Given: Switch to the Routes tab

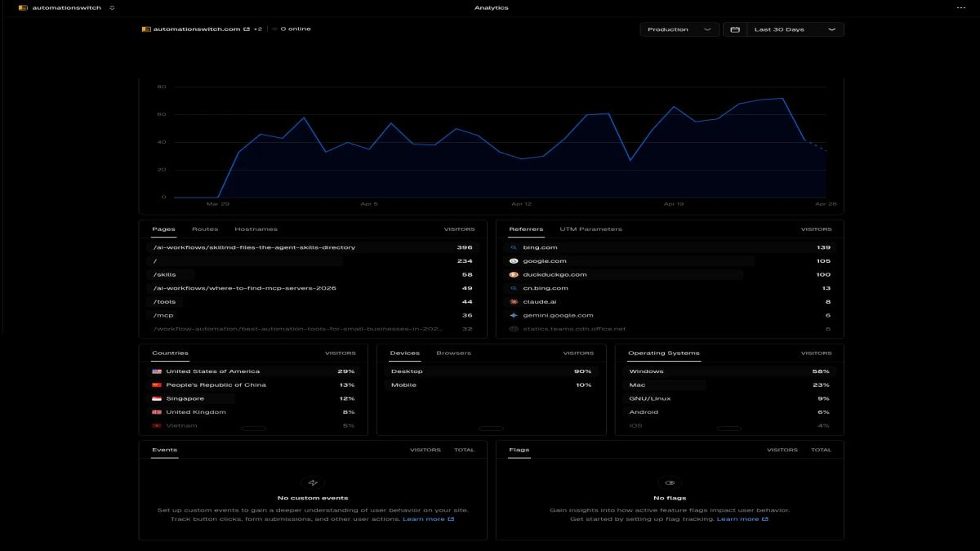Looking at the screenshot, I should tap(206, 229).
